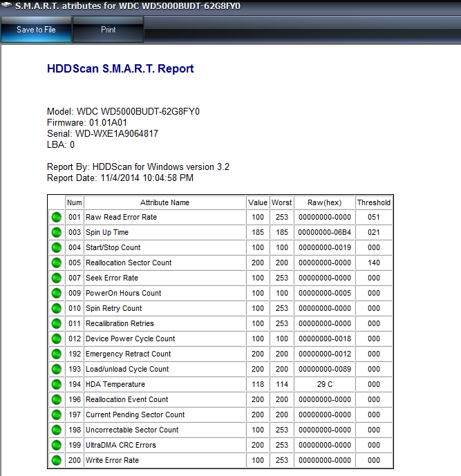This screenshot has width=461, height=476.
Task: Click raw value 00000000-0089 for Load/unload Cycle
Action: 325,369
